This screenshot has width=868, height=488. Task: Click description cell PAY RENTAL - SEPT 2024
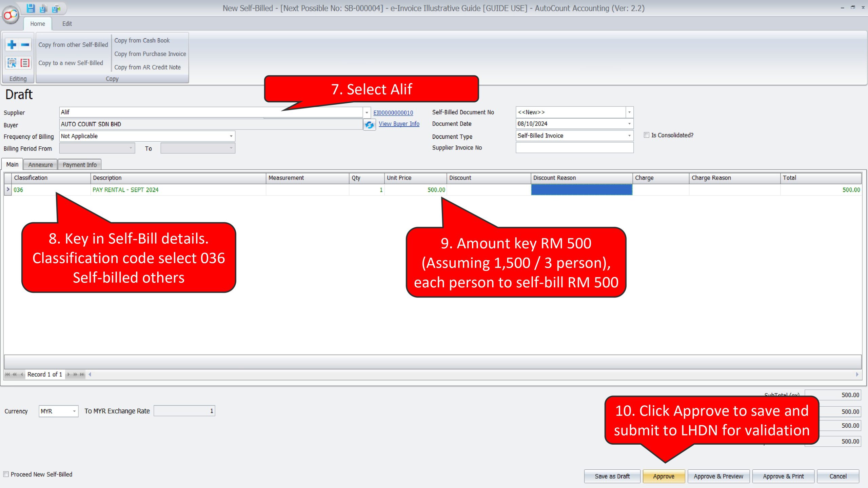(x=178, y=190)
